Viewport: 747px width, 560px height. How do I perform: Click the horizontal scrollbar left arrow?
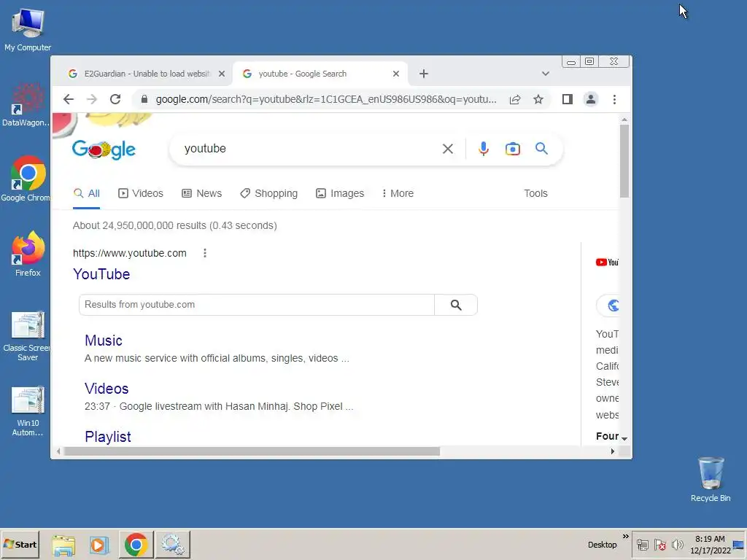pos(58,451)
